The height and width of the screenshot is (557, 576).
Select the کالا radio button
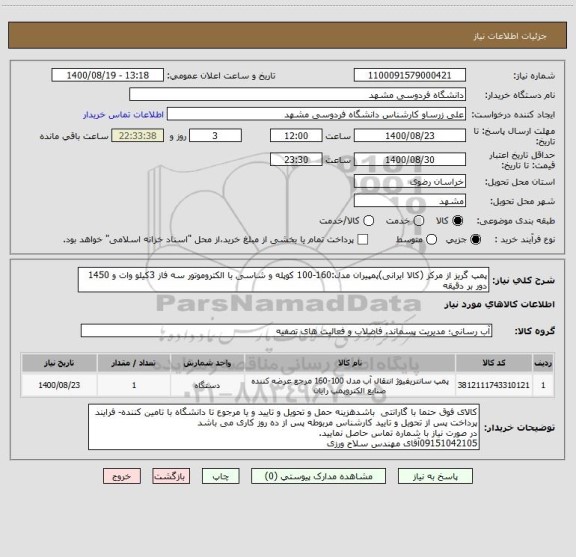point(458,221)
